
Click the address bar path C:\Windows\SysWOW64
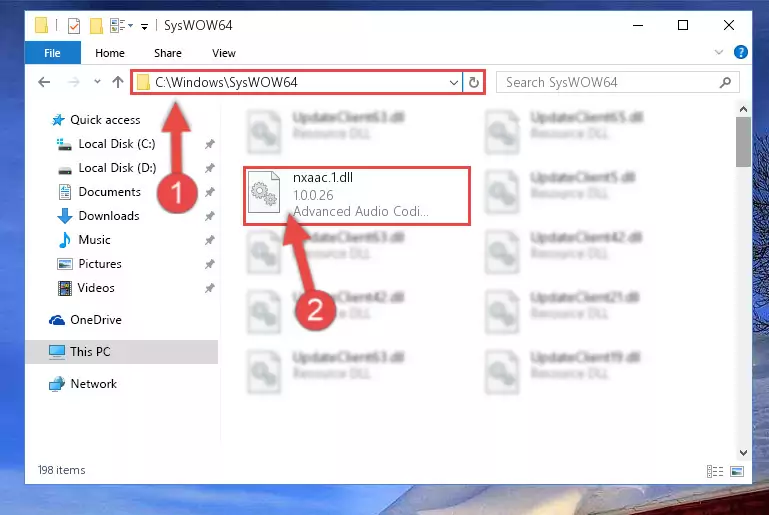coord(226,82)
